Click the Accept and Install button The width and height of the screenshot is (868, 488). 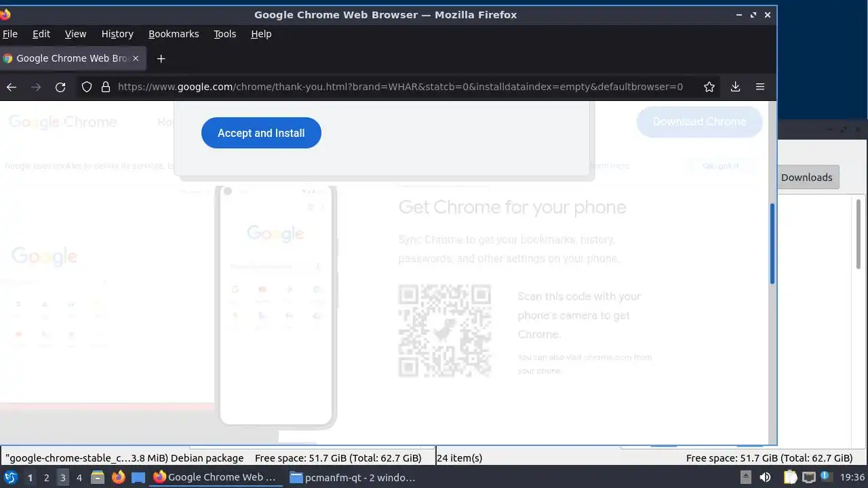click(261, 133)
